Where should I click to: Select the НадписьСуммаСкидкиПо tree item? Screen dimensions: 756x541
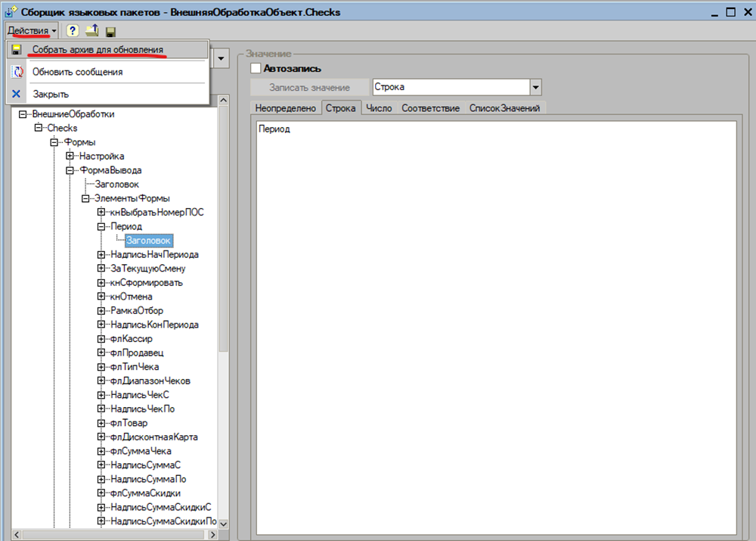[163, 521]
